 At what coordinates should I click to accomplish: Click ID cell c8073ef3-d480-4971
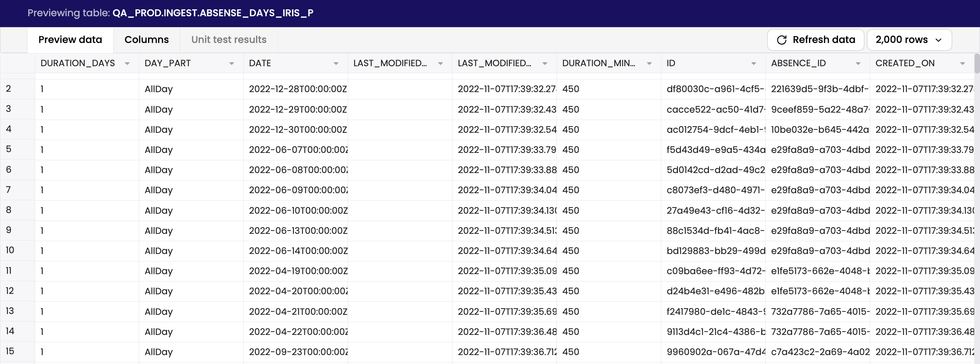point(714,190)
